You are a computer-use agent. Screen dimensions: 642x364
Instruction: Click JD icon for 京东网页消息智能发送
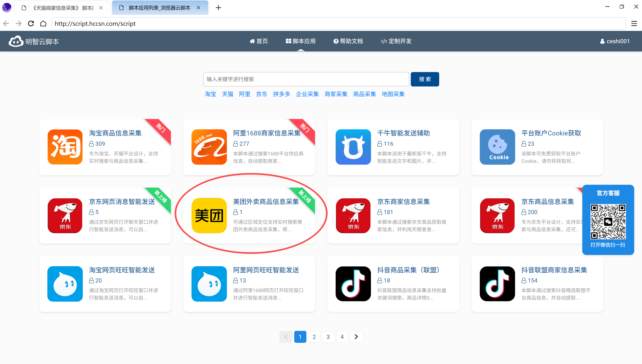65,216
